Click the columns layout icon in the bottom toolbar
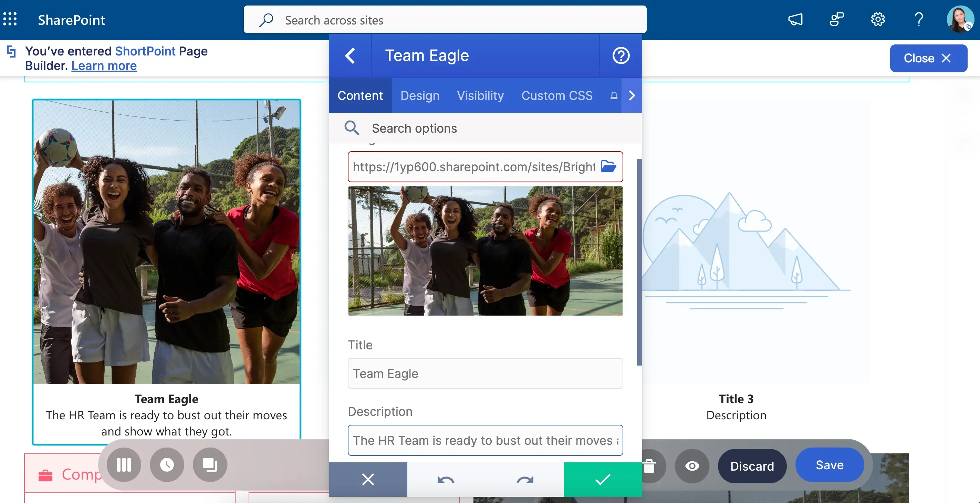This screenshot has width=980, height=503. pyautogui.click(x=124, y=464)
